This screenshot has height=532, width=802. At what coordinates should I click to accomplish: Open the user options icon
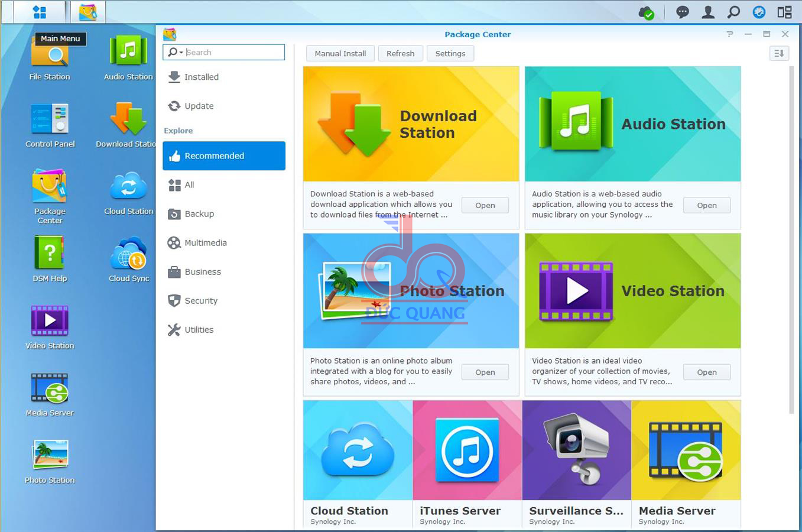click(708, 12)
